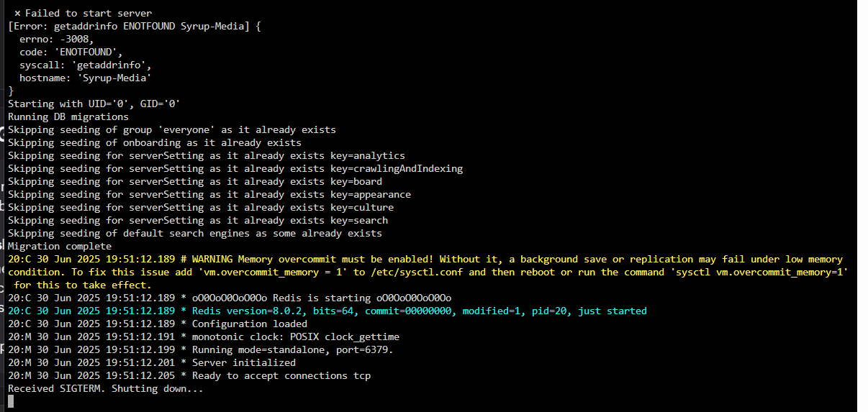Click the errno: -3008 line
This screenshot has height=412, width=868.
57,40
